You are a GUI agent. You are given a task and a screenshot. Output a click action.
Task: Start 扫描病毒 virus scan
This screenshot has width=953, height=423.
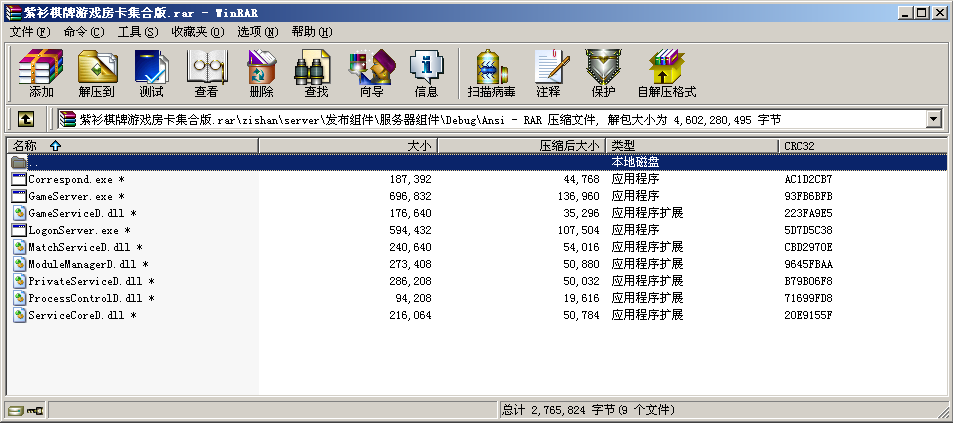(x=491, y=73)
